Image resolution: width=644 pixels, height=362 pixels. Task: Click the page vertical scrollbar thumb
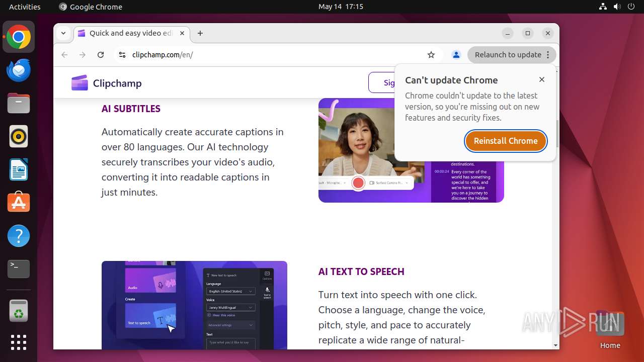tap(556, 134)
